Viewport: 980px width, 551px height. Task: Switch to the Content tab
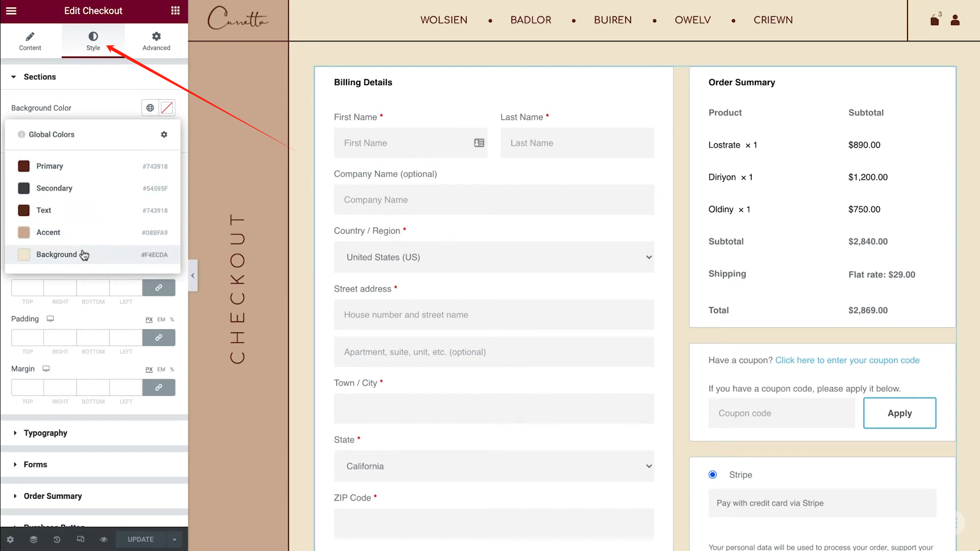pyautogui.click(x=30, y=41)
